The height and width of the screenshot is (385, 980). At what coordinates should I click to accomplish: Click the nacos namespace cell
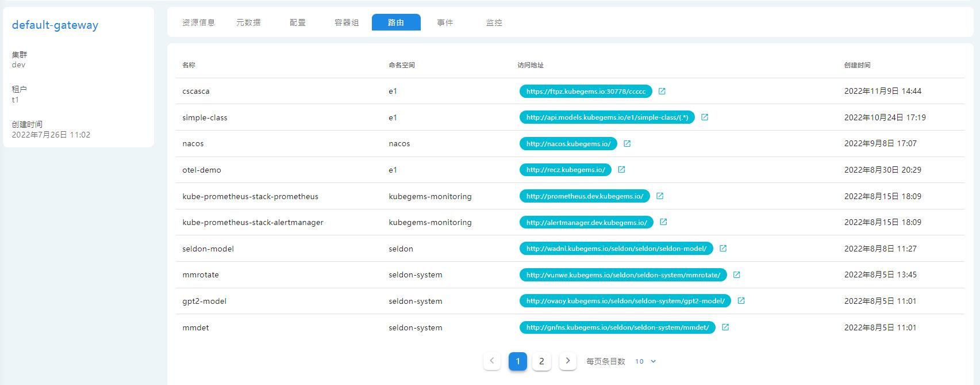(399, 143)
